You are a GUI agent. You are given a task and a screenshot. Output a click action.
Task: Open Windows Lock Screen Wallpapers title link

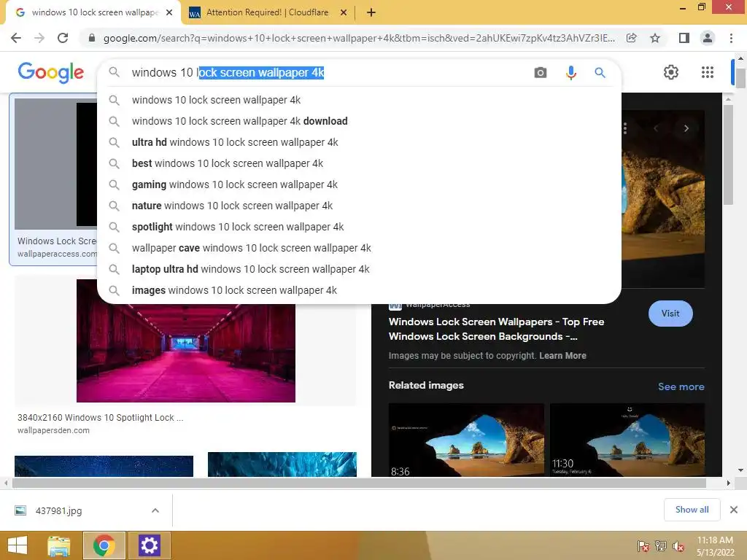[x=496, y=329]
